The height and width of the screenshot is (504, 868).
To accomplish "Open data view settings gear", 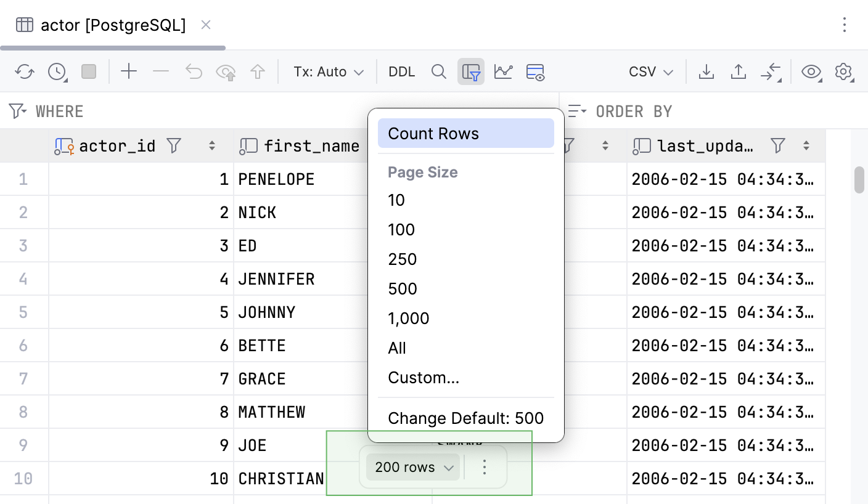I will point(843,71).
